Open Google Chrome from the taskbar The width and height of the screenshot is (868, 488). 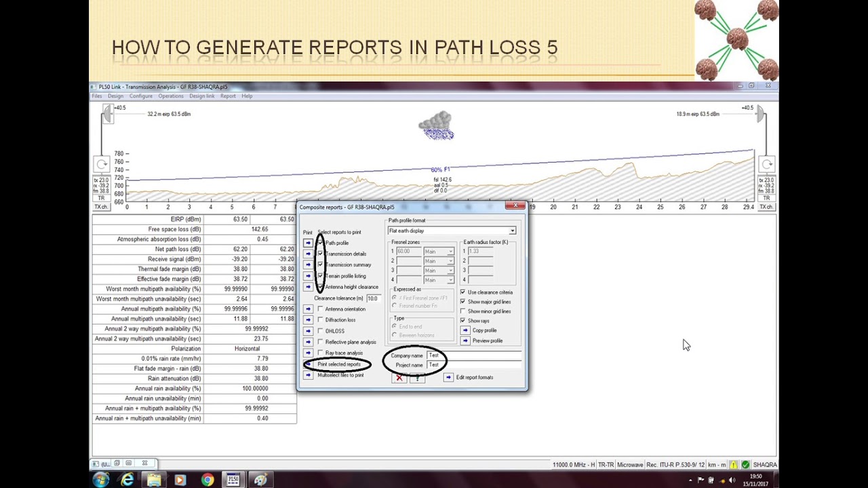[x=207, y=480]
